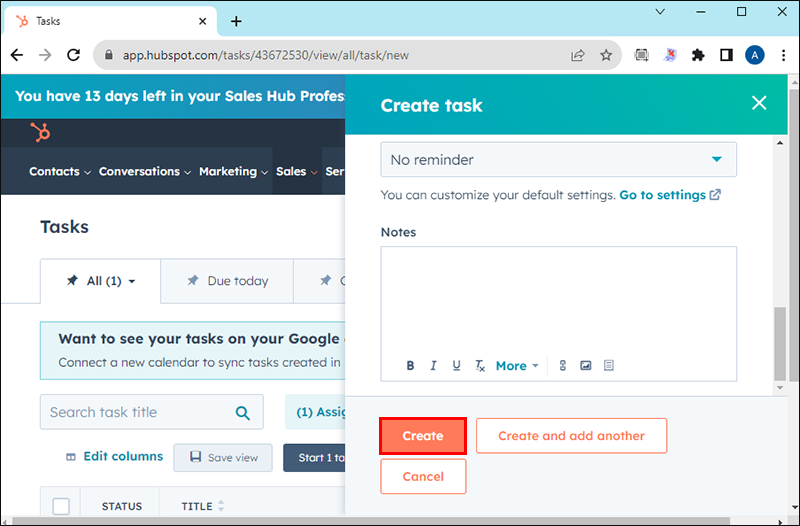Screen dimensions: 800x526
Task: Expand the Sales menu
Action: 296,171
